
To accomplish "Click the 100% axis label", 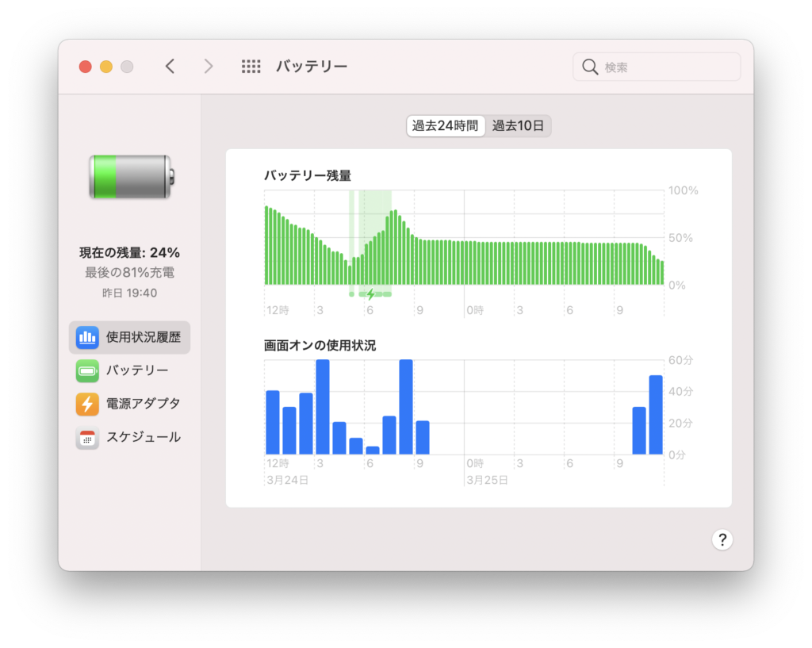I will 683,190.
